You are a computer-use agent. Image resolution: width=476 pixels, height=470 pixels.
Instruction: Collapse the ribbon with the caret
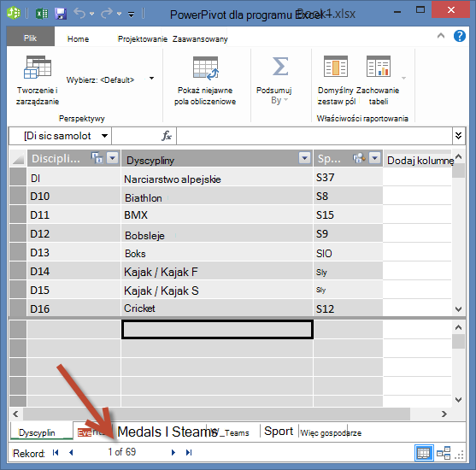click(x=441, y=36)
